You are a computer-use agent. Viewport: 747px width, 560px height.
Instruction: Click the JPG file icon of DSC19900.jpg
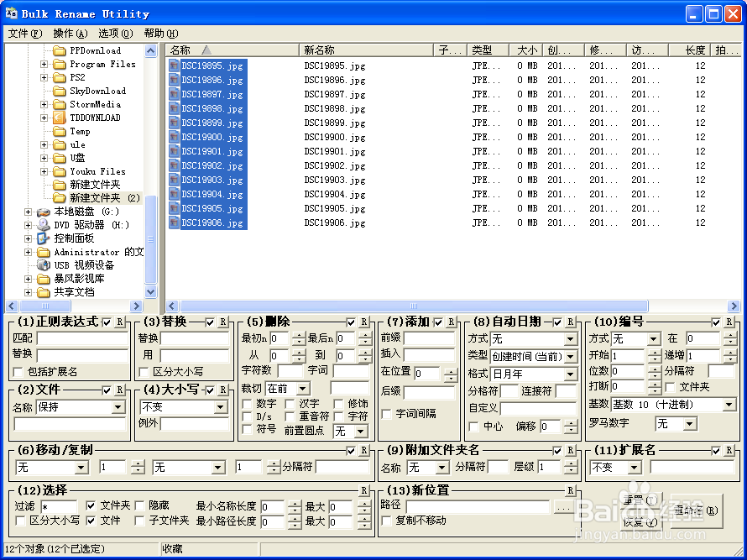pos(175,137)
